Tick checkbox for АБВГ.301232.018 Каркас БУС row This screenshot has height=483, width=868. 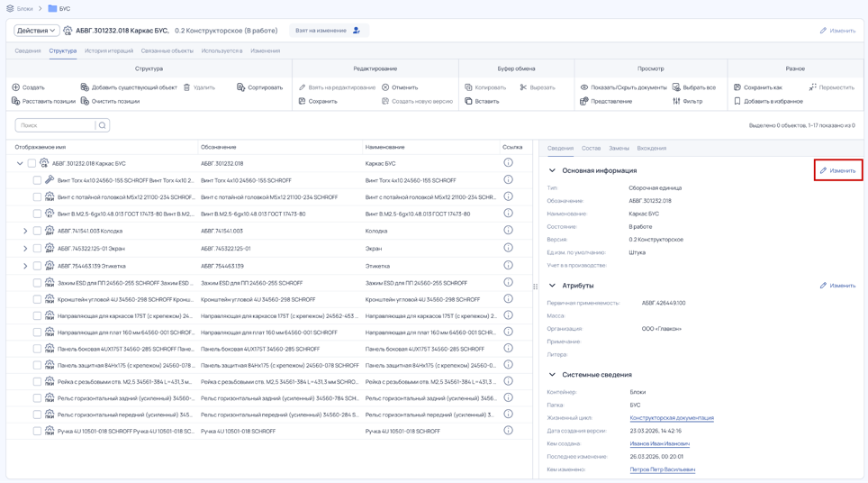32,163
